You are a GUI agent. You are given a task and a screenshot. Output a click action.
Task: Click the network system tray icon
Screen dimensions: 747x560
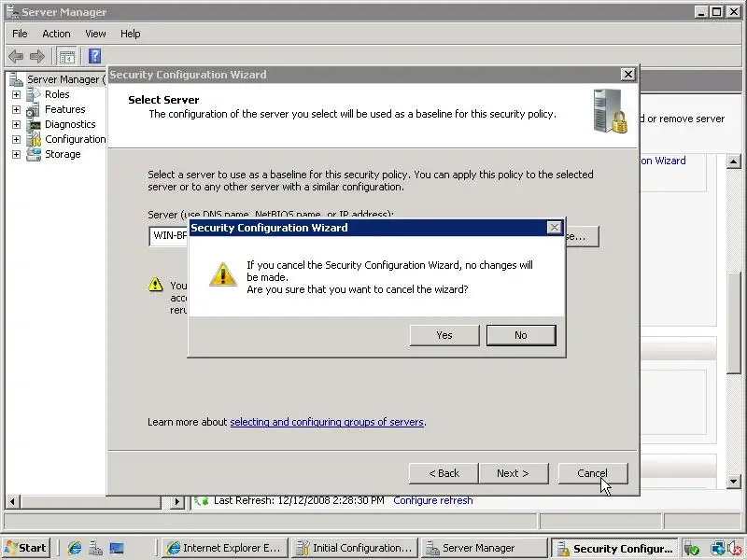(x=717, y=549)
